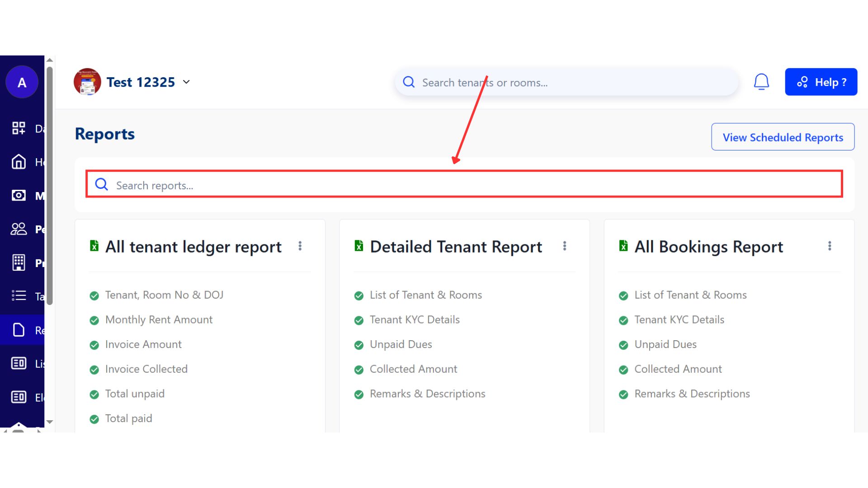Click the Tasks list icon in sidebar
The image size is (868, 488).
[19, 296]
